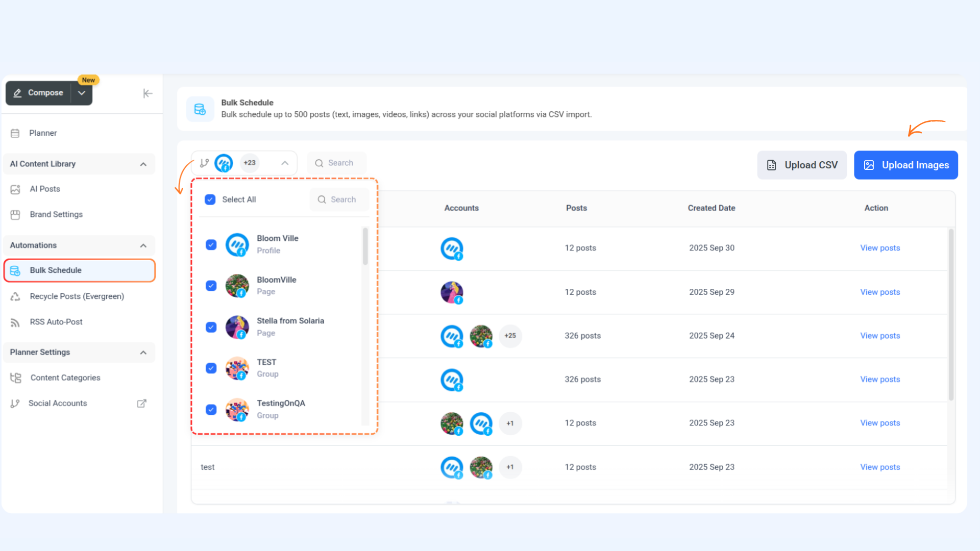Uncheck the Select All checkbox
The height and width of the screenshot is (551, 980).
210,199
